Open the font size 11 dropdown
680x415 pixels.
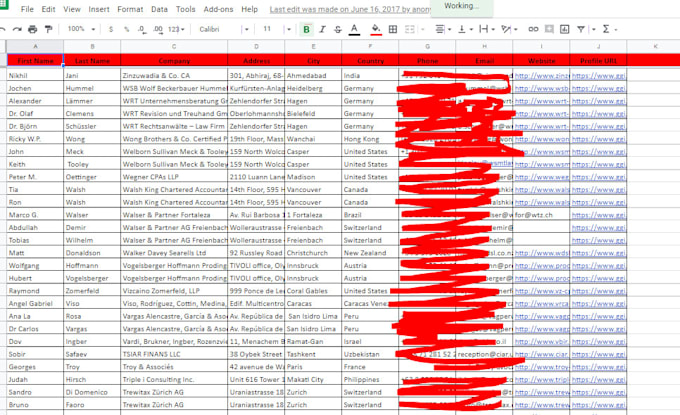[277, 29]
